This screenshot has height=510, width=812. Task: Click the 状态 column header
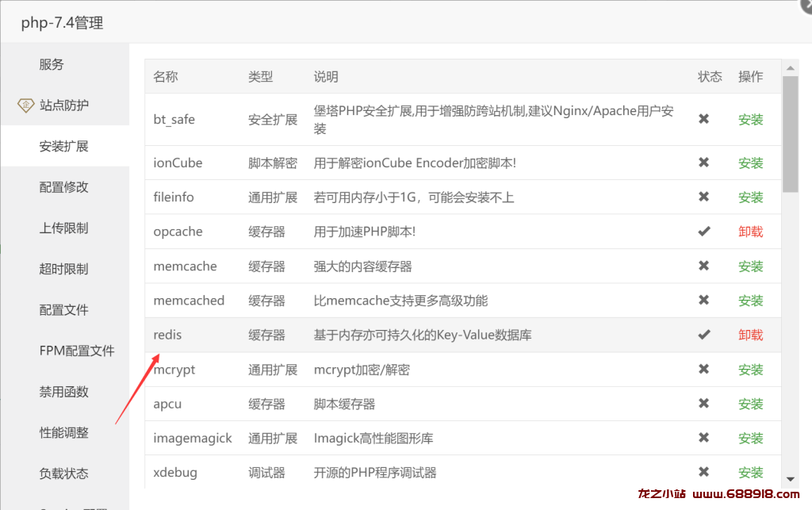(710, 77)
